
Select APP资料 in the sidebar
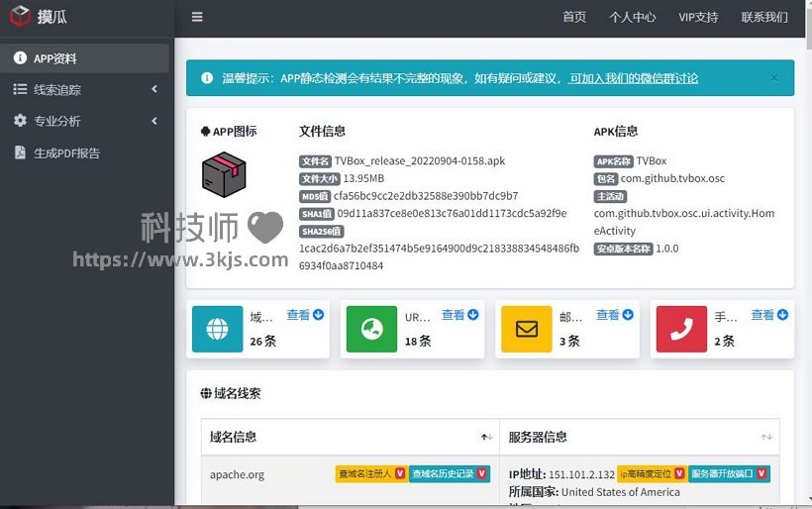tap(84, 58)
